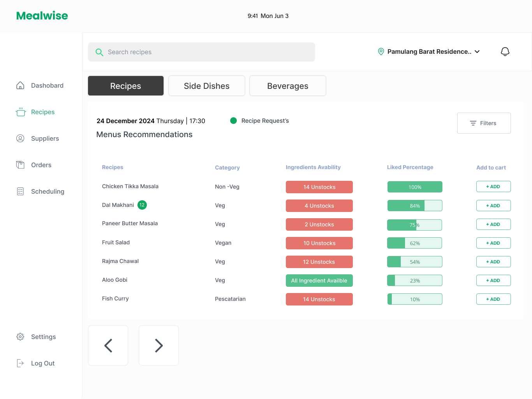Add Chicken Tikka Masala to cart
Viewport: 532px width, 399px height.
[493, 187]
